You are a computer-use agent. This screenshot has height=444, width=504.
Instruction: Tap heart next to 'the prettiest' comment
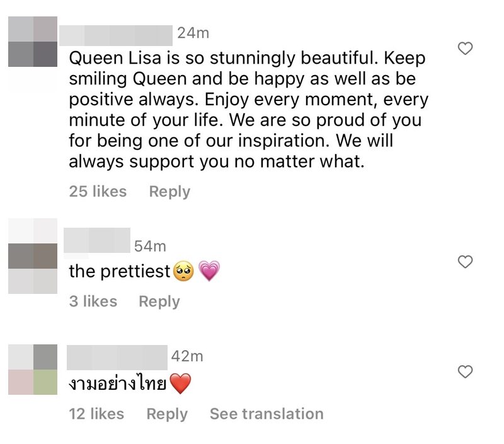(x=465, y=262)
